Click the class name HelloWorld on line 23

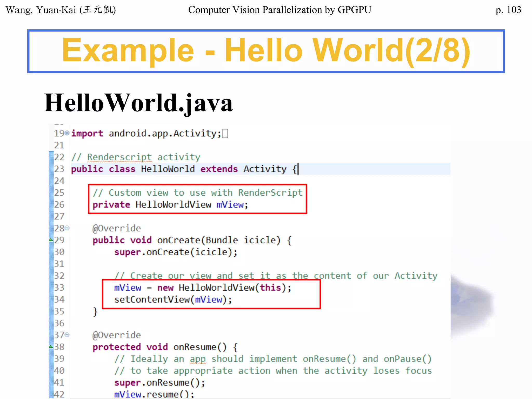tap(168, 169)
